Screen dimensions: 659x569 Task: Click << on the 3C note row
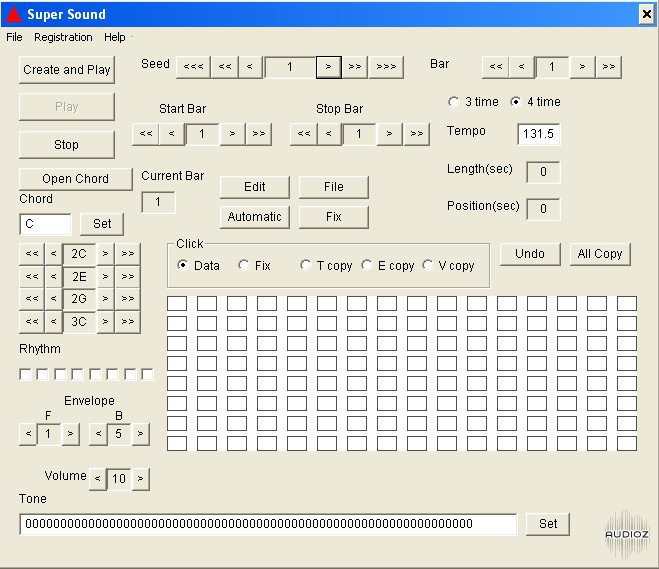click(32, 322)
